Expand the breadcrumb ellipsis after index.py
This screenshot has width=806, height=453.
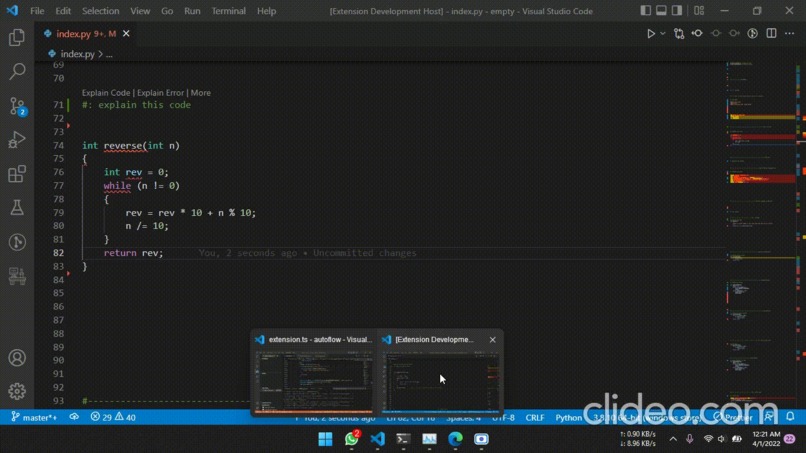click(109, 54)
